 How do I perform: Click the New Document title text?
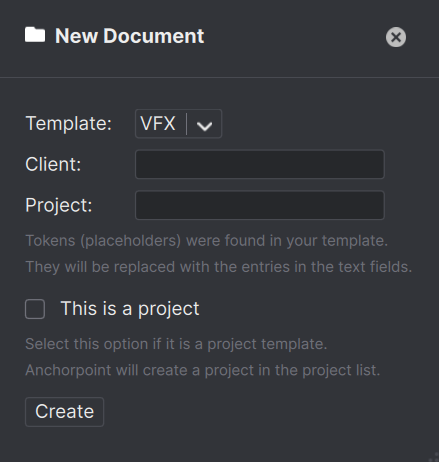[129, 36]
